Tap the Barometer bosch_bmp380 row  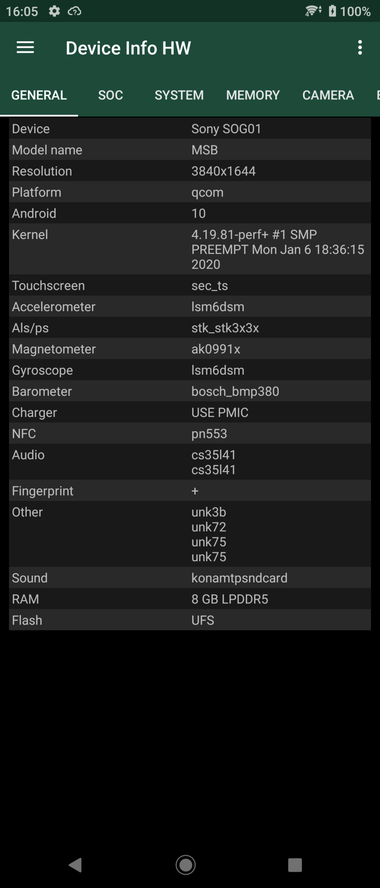(x=190, y=391)
